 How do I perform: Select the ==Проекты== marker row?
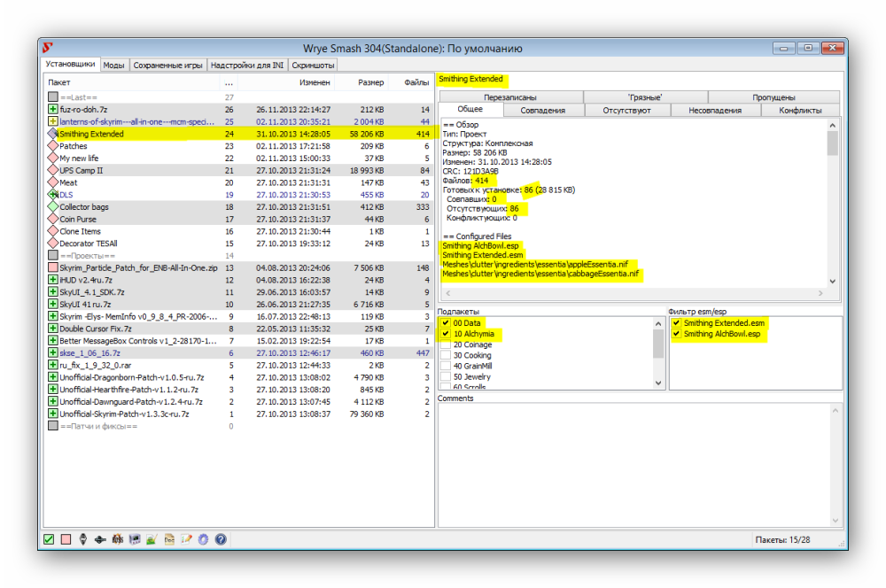(x=239, y=256)
